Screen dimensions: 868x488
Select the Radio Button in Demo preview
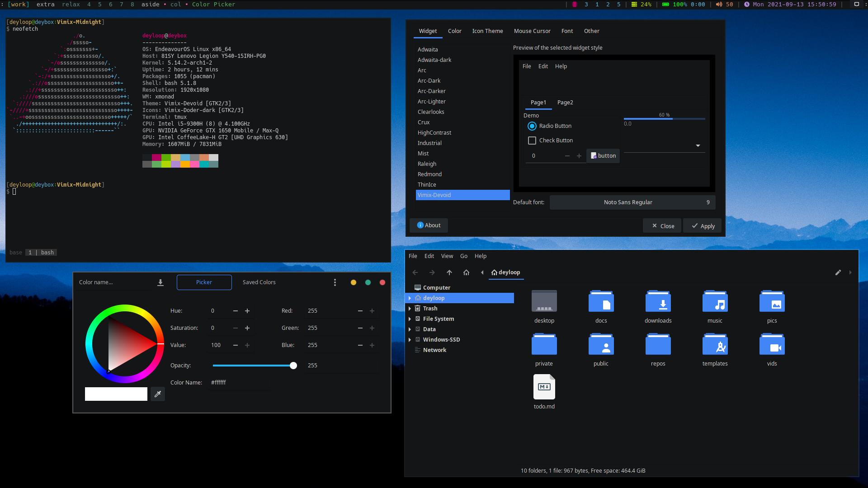coord(532,126)
